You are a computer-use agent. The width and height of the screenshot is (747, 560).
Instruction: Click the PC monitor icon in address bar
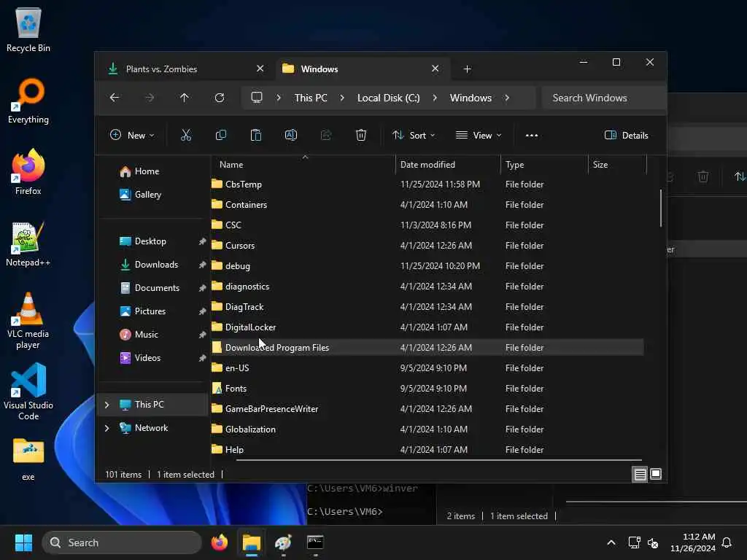point(257,98)
